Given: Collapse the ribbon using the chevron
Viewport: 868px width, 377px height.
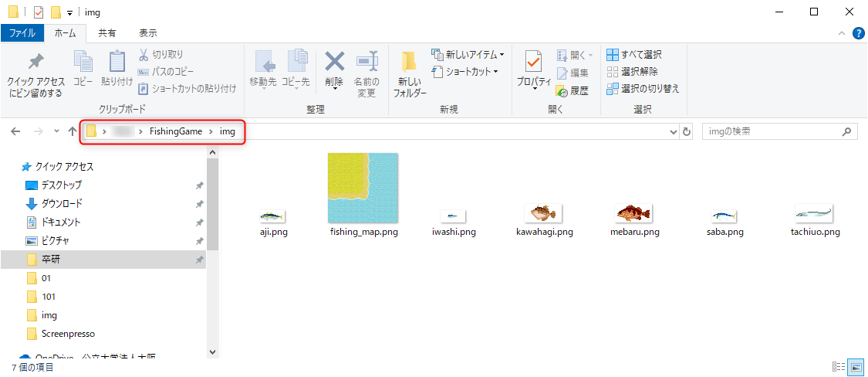Looking at the screenshot, I should coord(842,33).
